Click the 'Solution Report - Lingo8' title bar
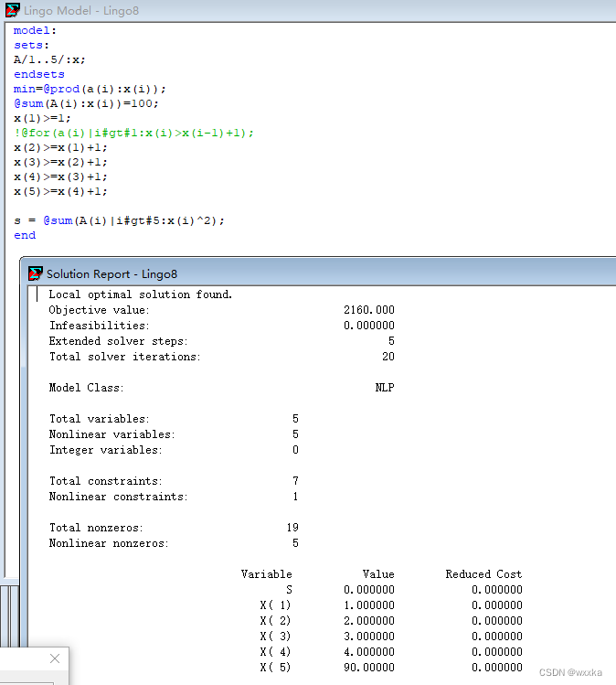The height and width of the screenshot is (685, 616). [x=319, y=273]
